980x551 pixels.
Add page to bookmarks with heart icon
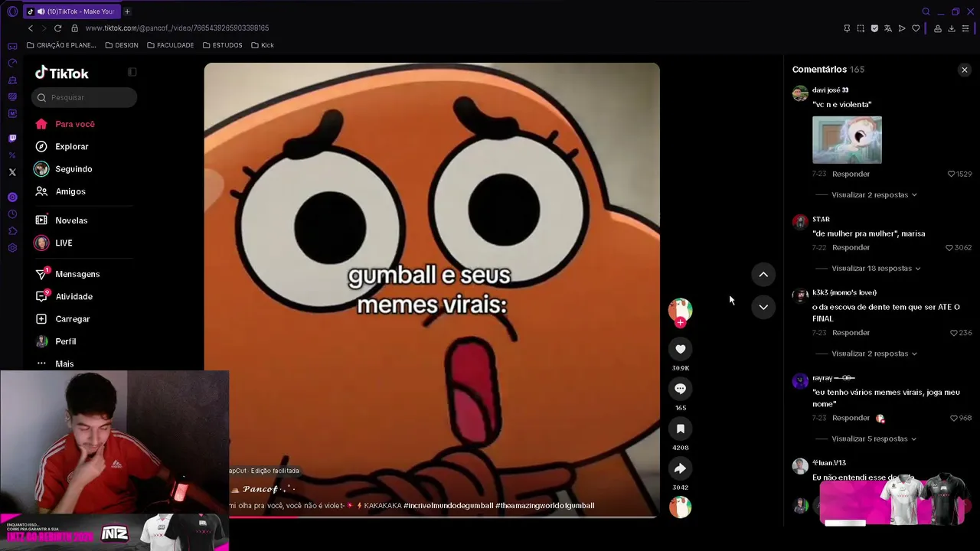pos(916,28)
